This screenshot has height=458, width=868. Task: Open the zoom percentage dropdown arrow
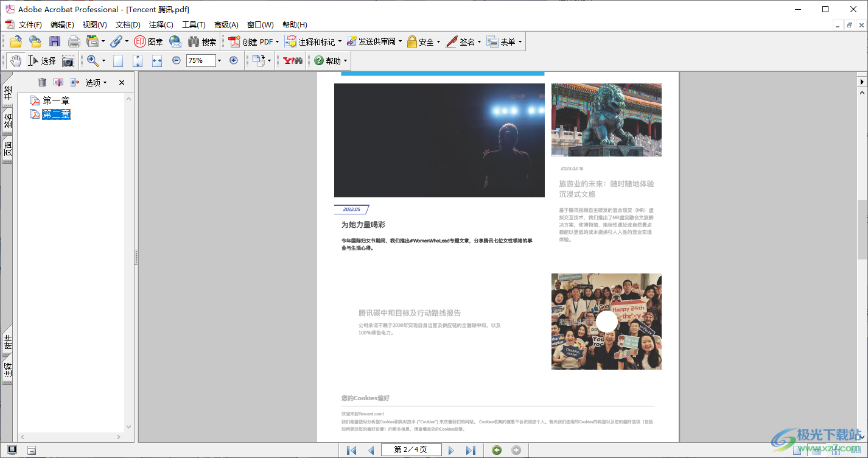coord(220,60)
